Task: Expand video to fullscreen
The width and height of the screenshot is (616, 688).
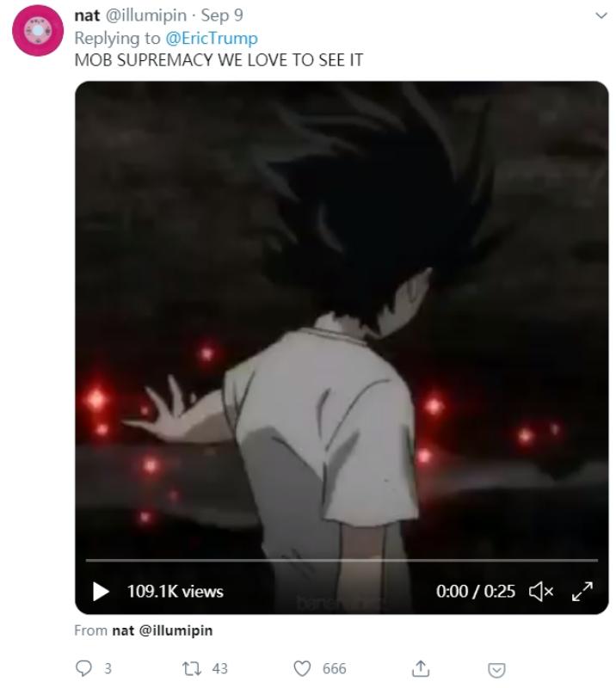Action: pyautogui.click(x=582, y=592)
